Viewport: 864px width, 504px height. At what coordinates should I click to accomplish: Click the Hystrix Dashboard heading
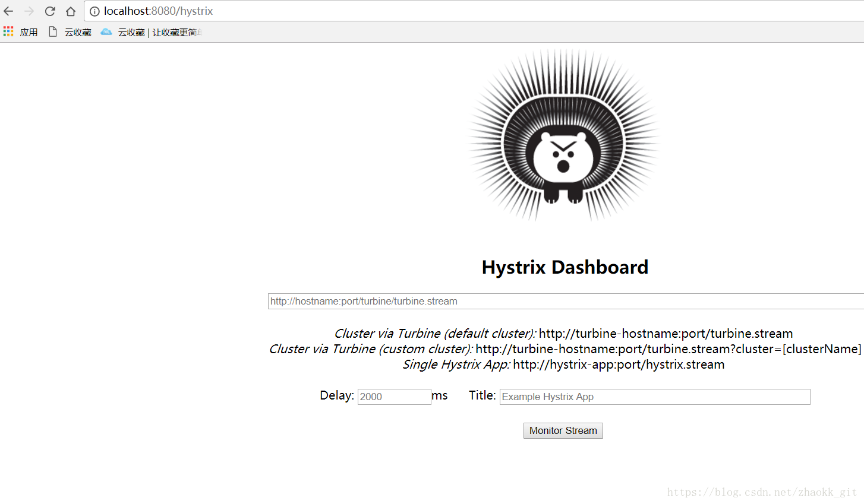[565, 267]
